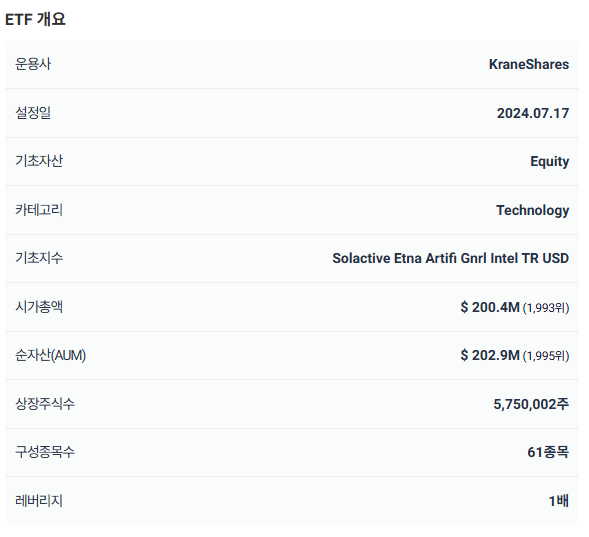This screenshot has width=589, height=537.
Task: Click the 운용사 row label
Action: (x=33, y=64)
